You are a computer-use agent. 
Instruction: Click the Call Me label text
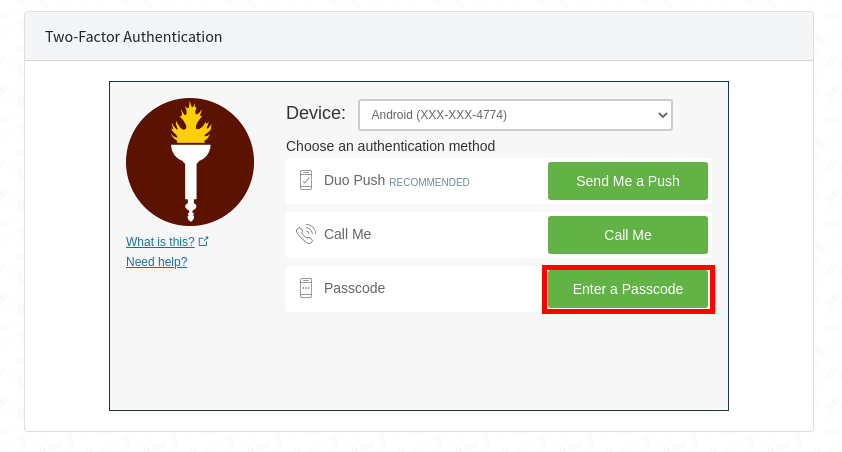pos(347,234)
